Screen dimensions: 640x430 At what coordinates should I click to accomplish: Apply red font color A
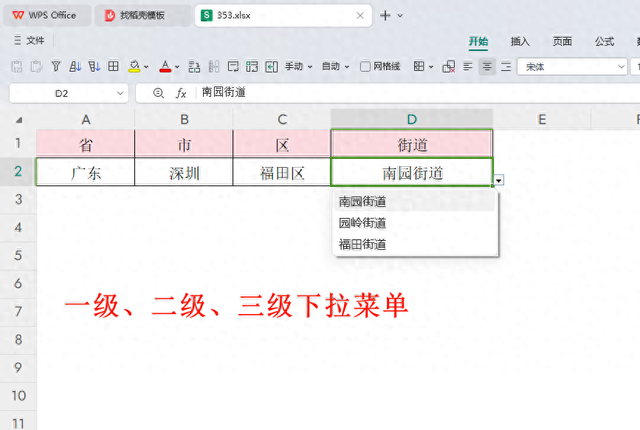(x=165, y=66)
